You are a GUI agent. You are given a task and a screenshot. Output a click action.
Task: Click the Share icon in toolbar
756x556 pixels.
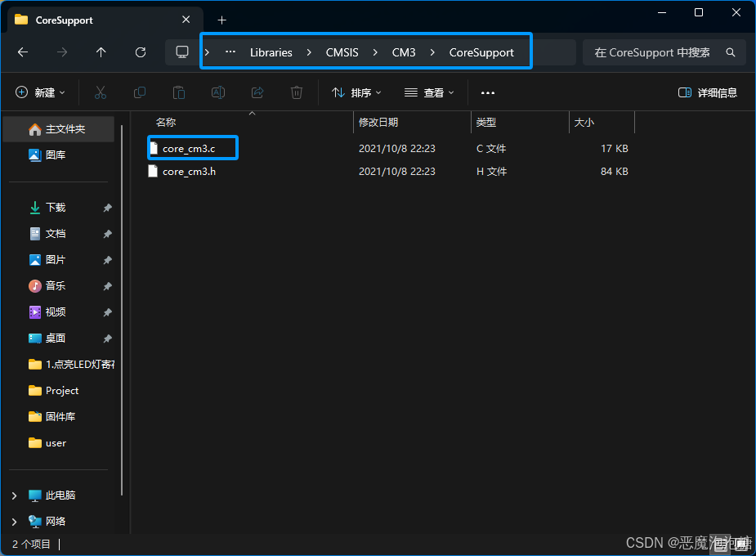257,92
